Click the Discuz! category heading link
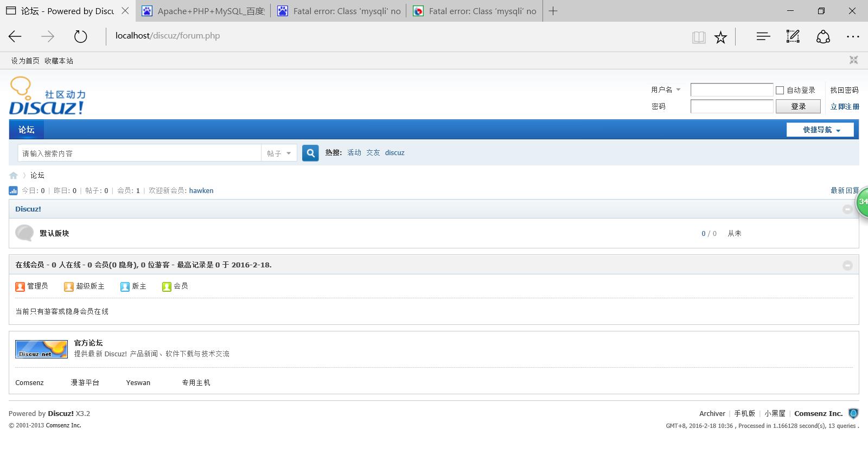The width and height of the screenshot is (868, 461). click(28, 209)
